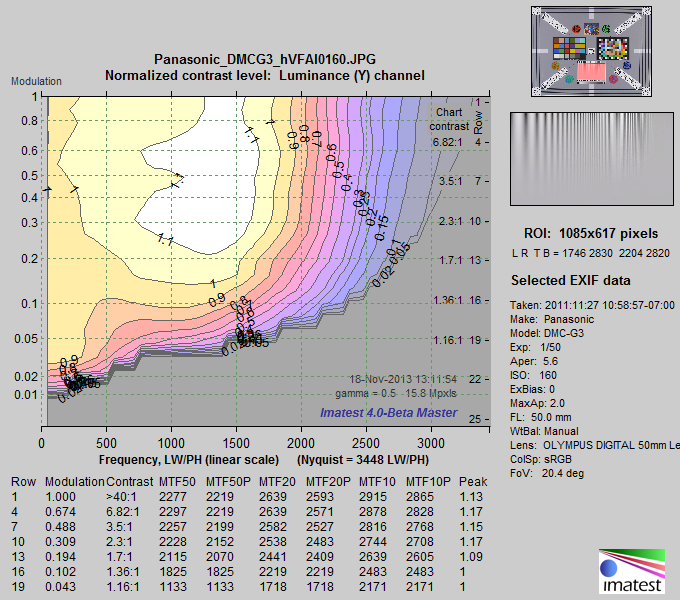This screenshot has width=680, height=600.
Task: Click the 'ExBias: 0' EXIF line
Action: 532,389
